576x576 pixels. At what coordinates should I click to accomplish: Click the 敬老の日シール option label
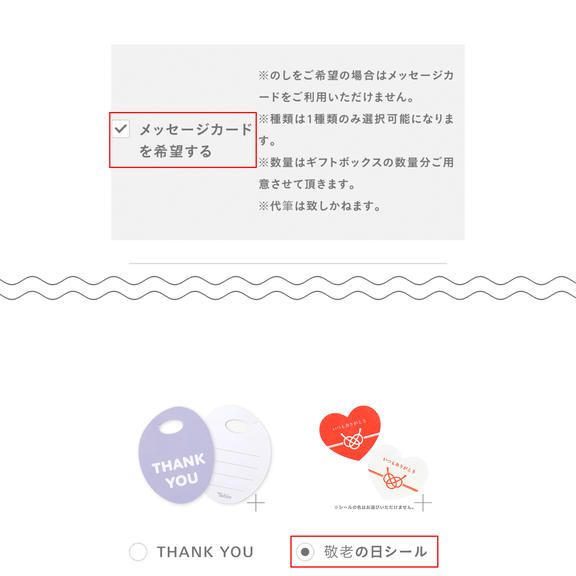375,552
